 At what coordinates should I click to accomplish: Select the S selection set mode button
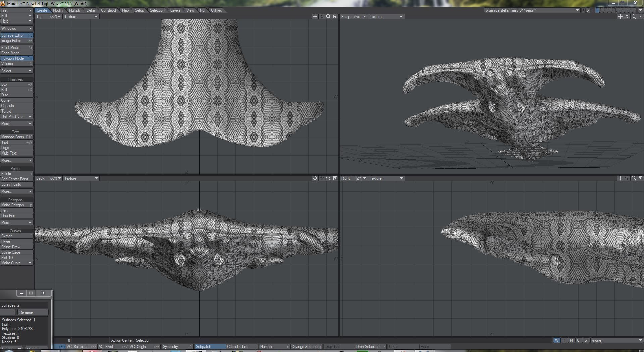click(586, 340)
